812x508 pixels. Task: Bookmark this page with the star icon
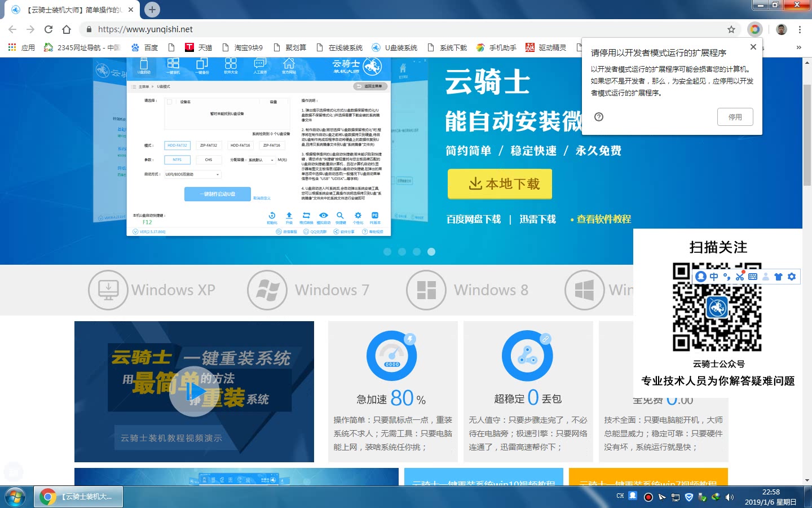tap(731, 29)
